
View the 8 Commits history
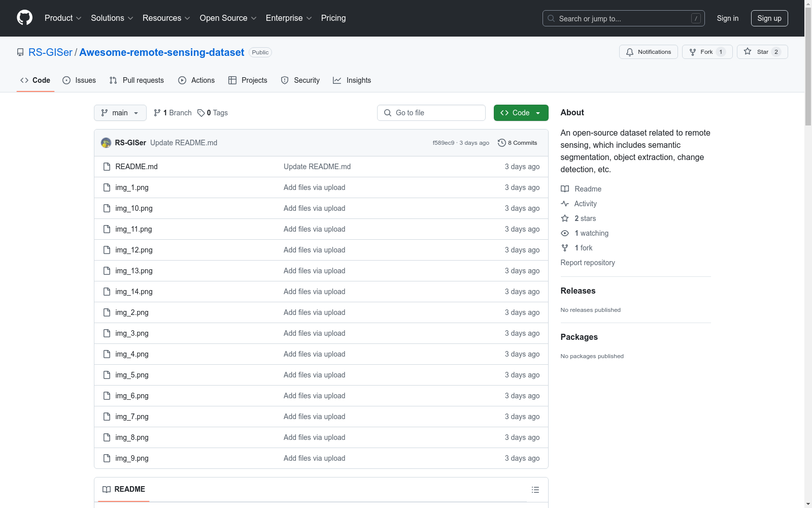518,143
